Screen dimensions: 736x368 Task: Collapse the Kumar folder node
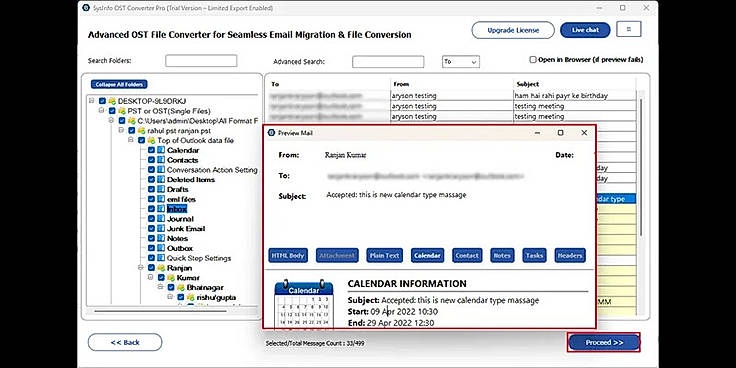coord(151,277)
